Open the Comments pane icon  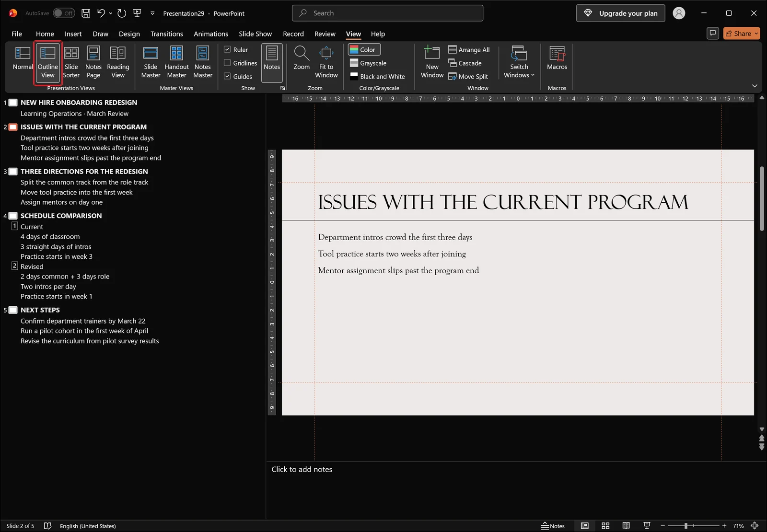tap(713, 33)
